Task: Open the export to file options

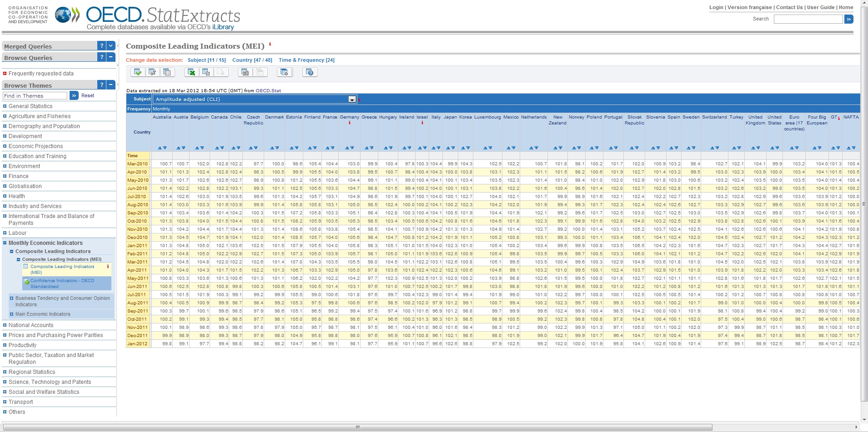Action: point(206,72)
